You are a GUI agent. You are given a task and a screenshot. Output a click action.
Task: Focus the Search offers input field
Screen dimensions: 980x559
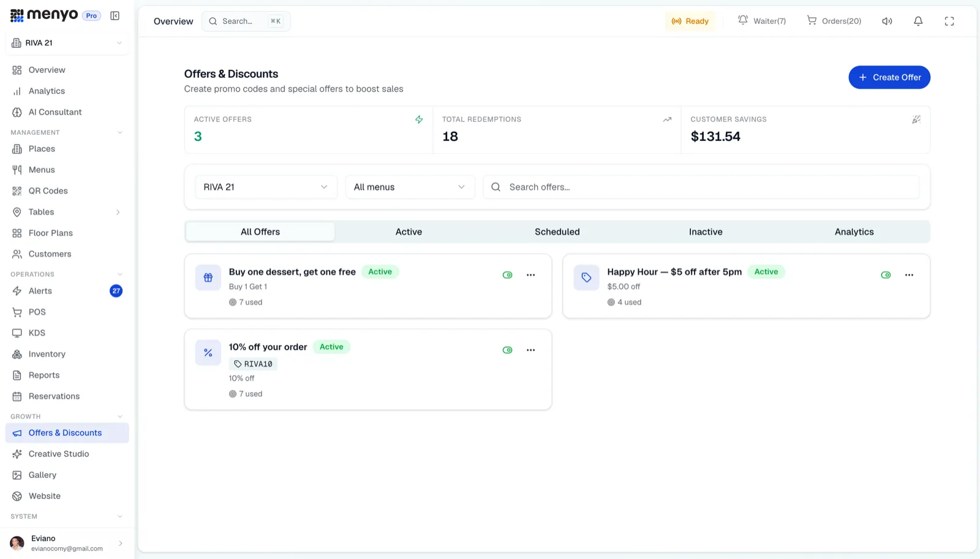701,187
